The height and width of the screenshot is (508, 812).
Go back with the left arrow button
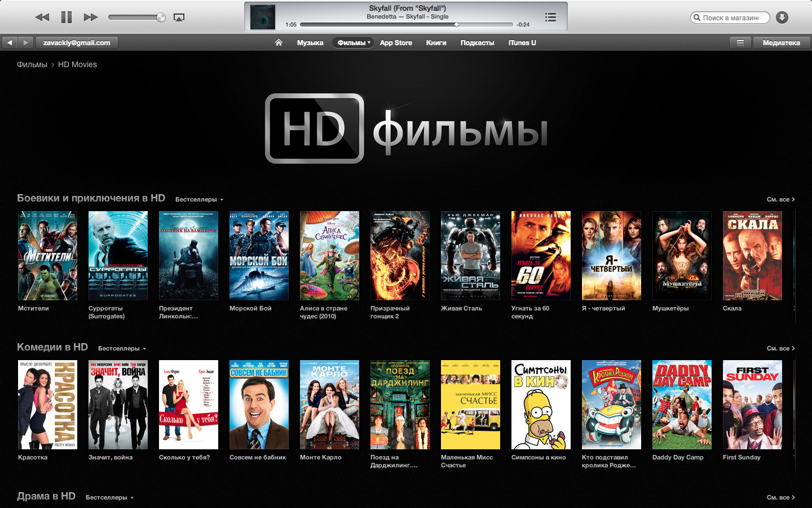[10, 42]
